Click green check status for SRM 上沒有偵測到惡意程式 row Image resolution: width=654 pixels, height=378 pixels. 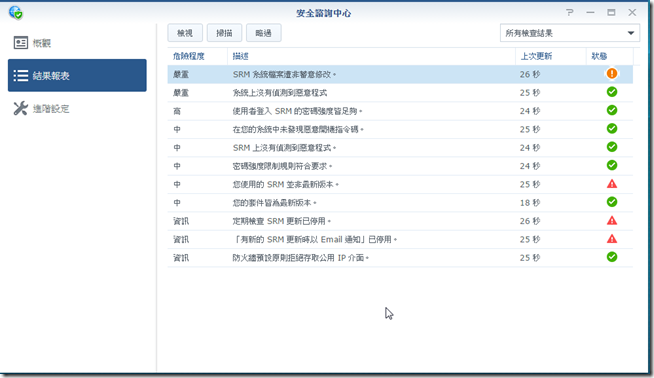(x=612, y=147)
